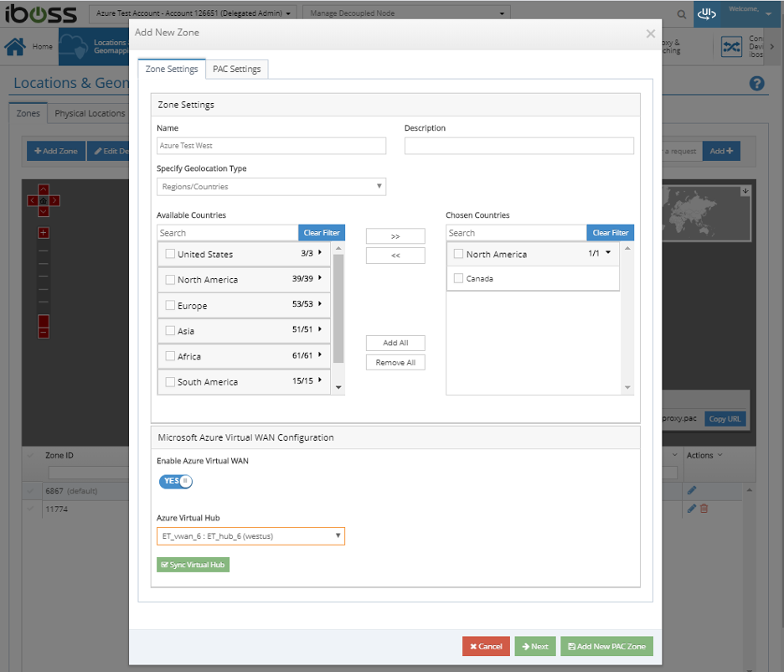Click Add New PAC Zone button
The image size is (784, 672).
point(606,646)
